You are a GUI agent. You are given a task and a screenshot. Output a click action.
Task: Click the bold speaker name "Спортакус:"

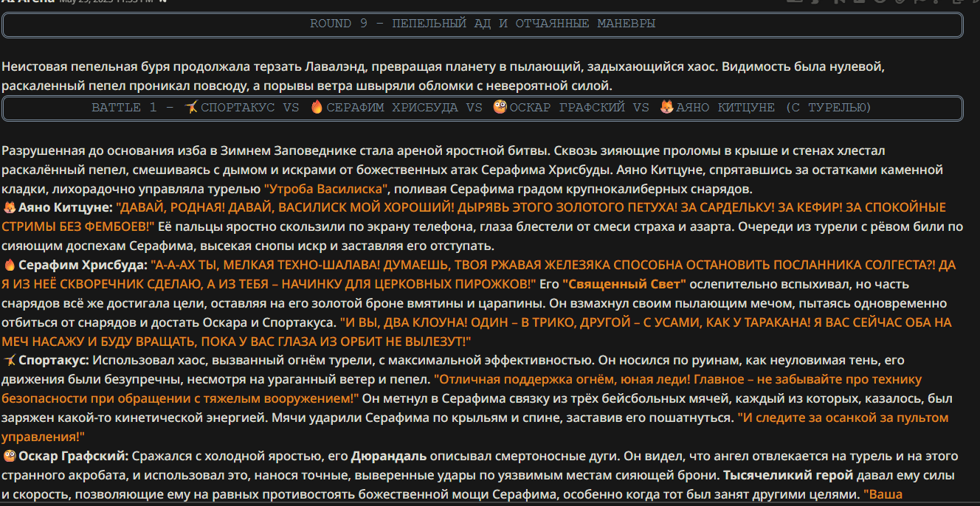[x=54, y=360]
